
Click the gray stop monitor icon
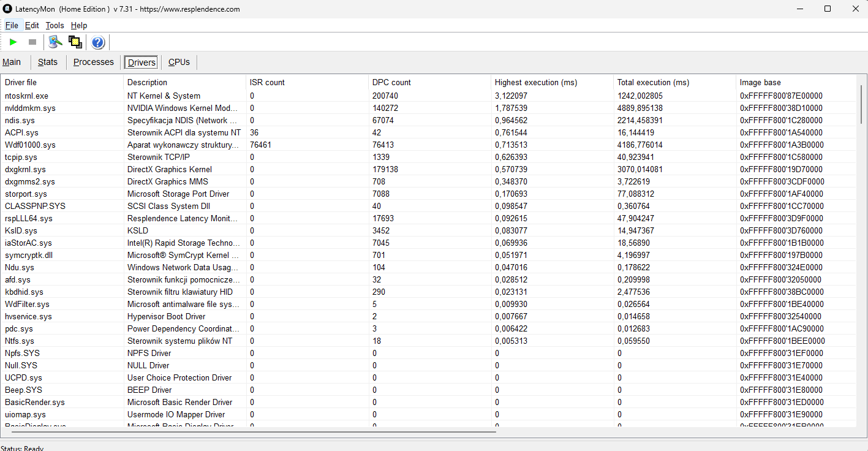coord(32,42)
